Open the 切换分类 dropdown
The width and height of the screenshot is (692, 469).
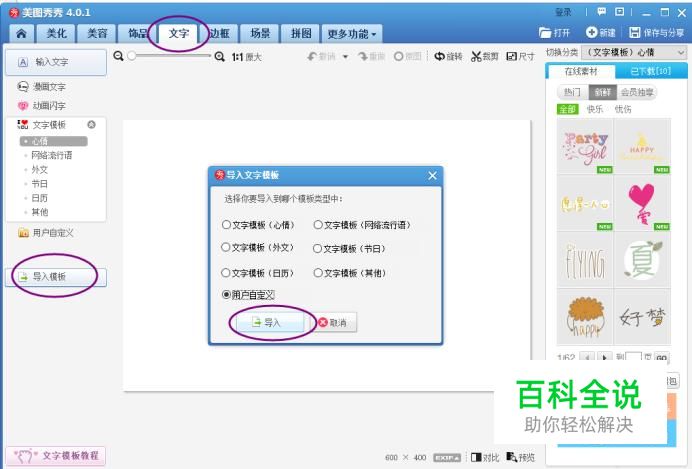click(x=634, y=53)
